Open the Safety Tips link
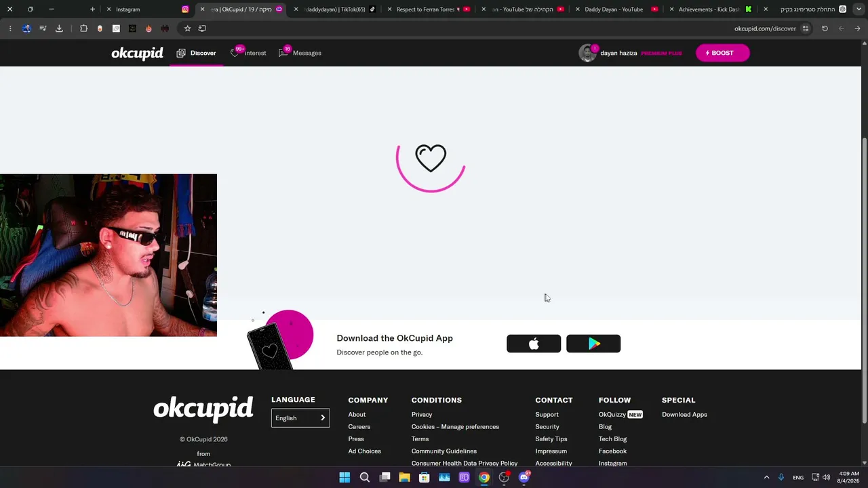The height and width of the screenshot is (488, 868). pyautogui.click(x=551, y=439)
